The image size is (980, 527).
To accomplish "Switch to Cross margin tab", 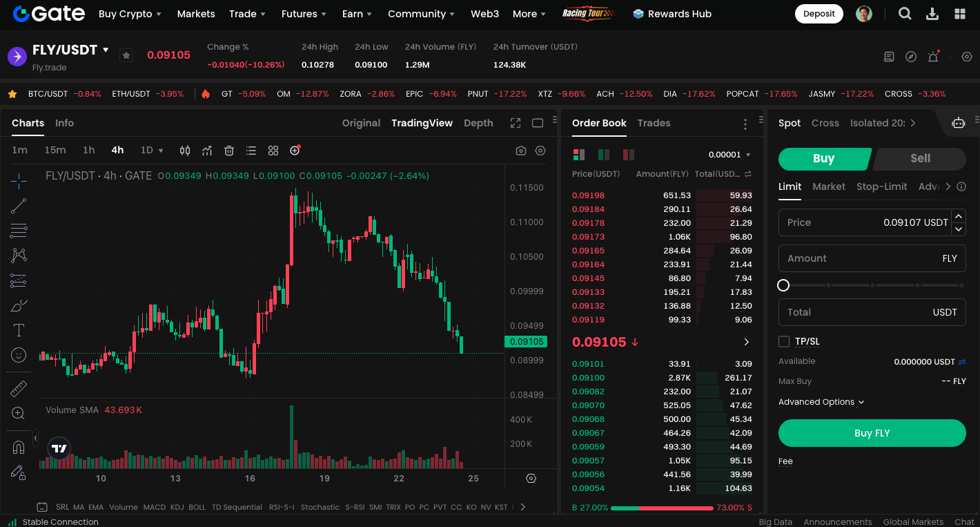I will click(x=825, y=123).
